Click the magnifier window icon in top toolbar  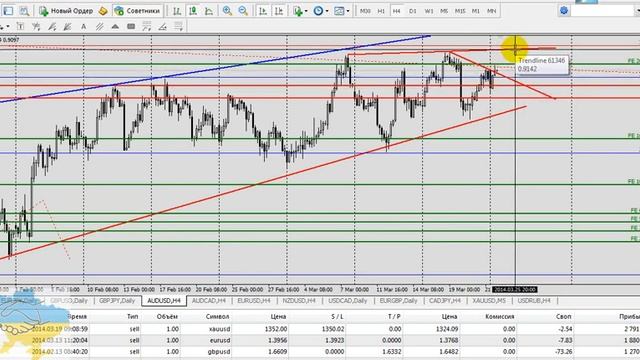click(24, 11)
